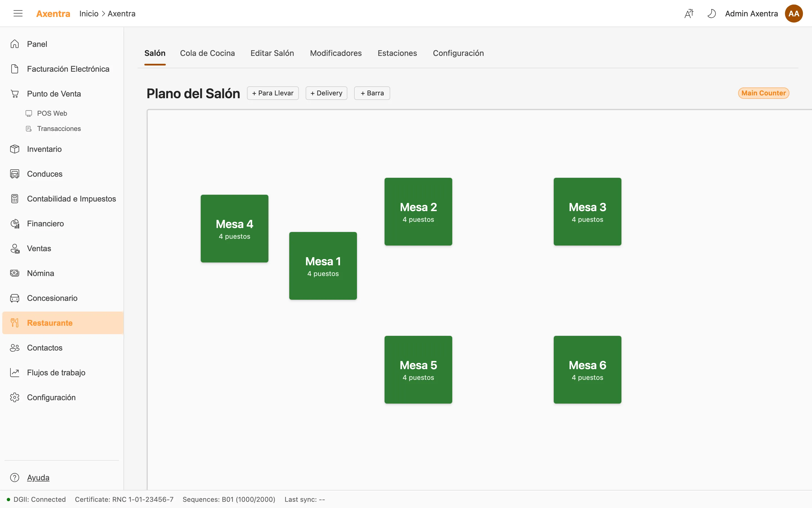
Task: Open the Inventario menu label
Action: tap(44, 149)
